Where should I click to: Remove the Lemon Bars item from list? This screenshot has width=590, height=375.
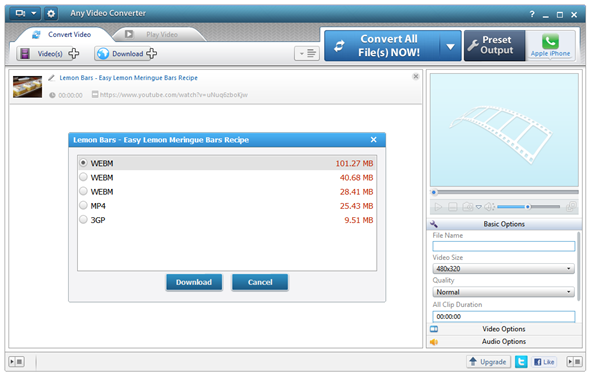(415, 76)
